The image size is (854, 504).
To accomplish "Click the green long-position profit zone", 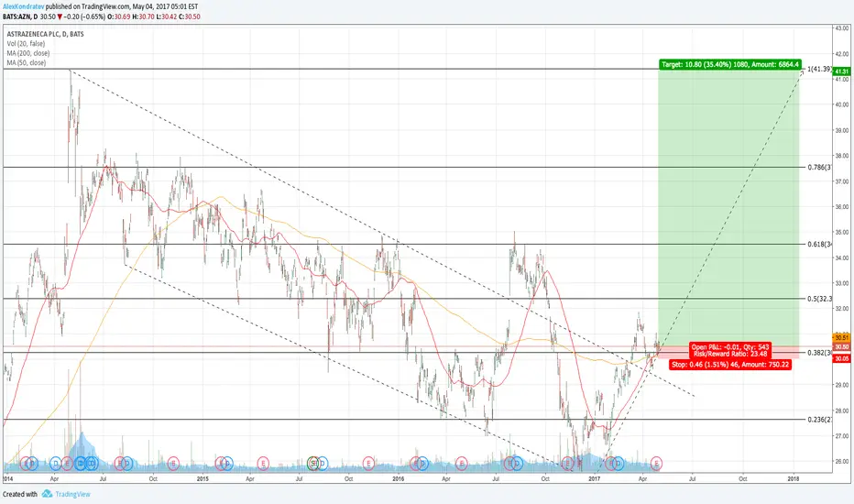I will point(728,207).
